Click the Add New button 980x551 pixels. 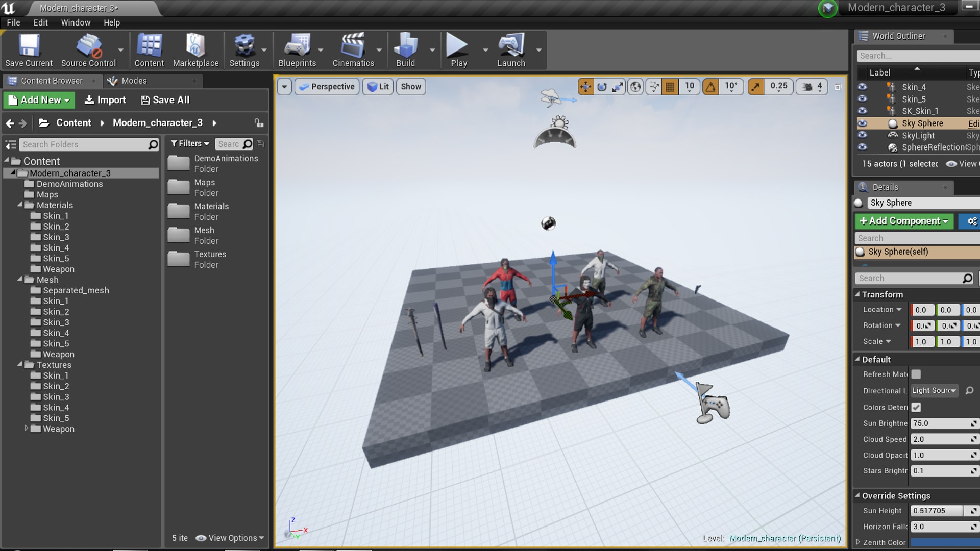tap(39, 100)
